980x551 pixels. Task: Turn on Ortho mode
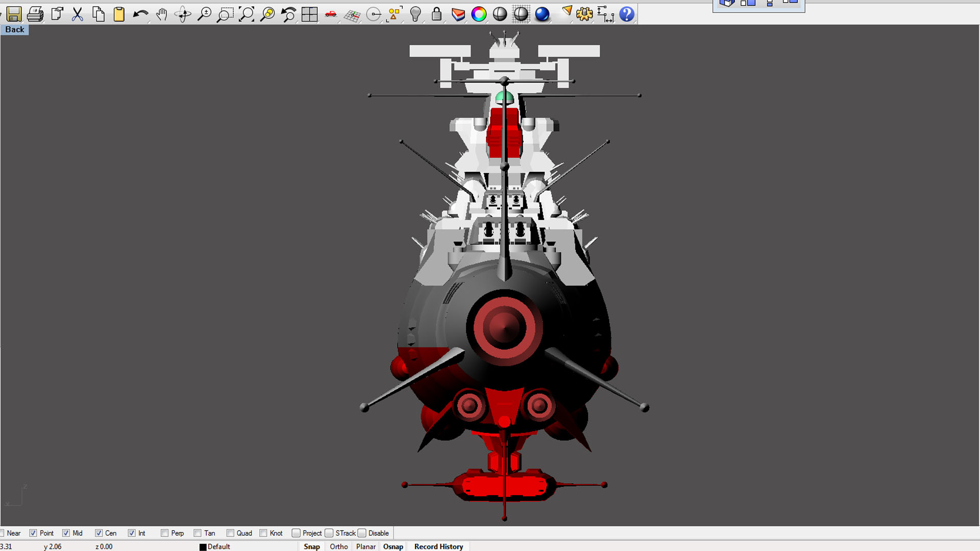coord(339,546)
